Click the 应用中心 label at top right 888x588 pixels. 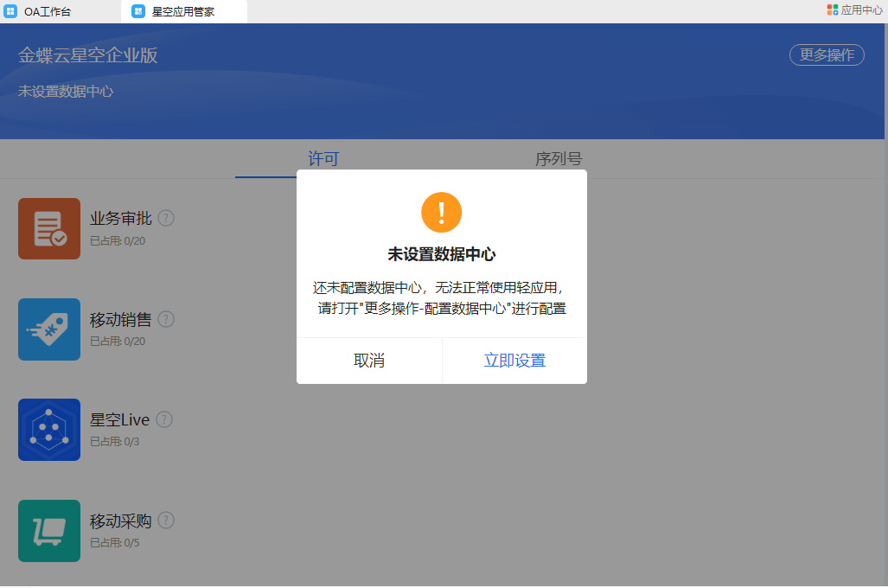[x=861, y=10]
